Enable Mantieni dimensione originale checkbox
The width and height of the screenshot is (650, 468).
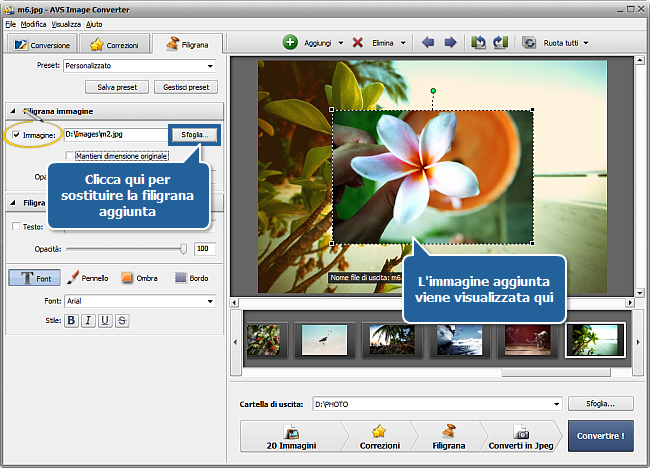coord(69,156)
